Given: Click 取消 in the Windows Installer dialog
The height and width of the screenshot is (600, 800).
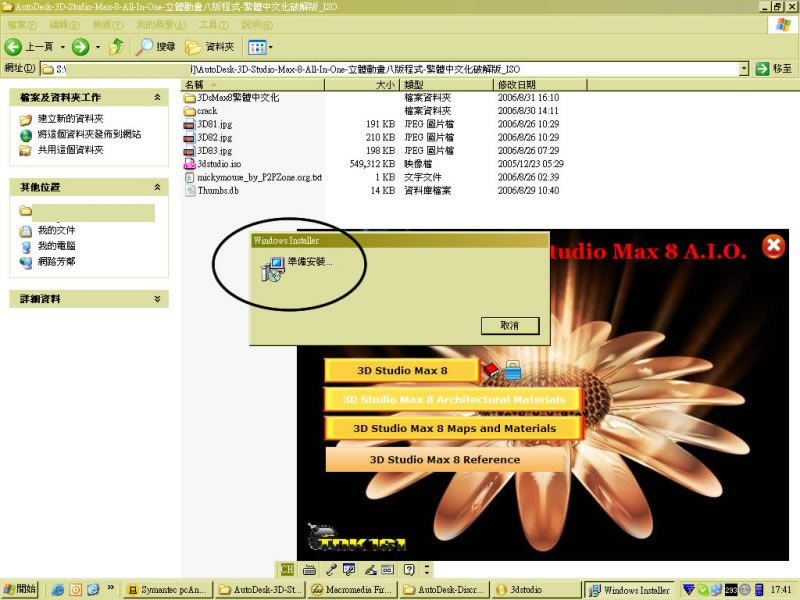Looking at the screenshot, I should [510, 326].
